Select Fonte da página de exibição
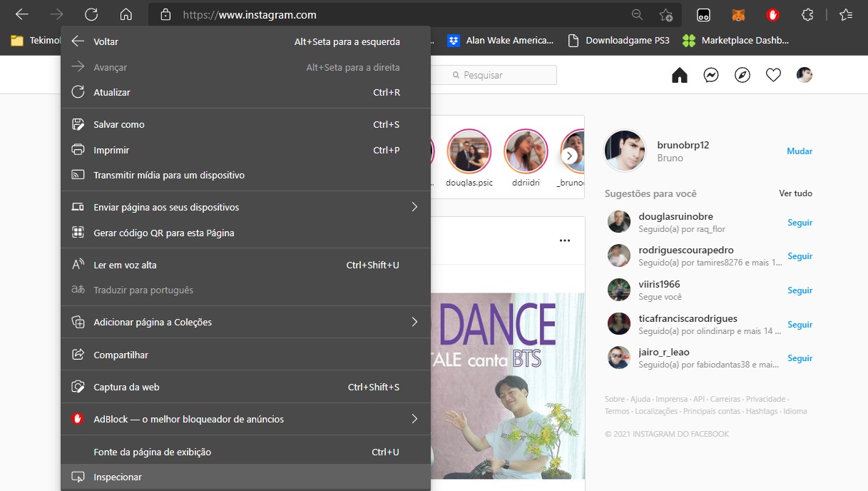 click(245, 452)
